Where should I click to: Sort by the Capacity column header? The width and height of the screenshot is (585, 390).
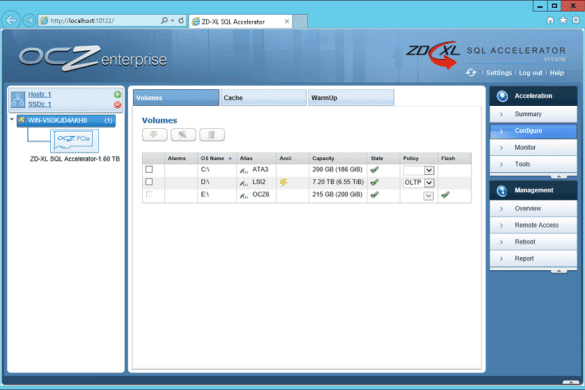(x=338, y=158)
